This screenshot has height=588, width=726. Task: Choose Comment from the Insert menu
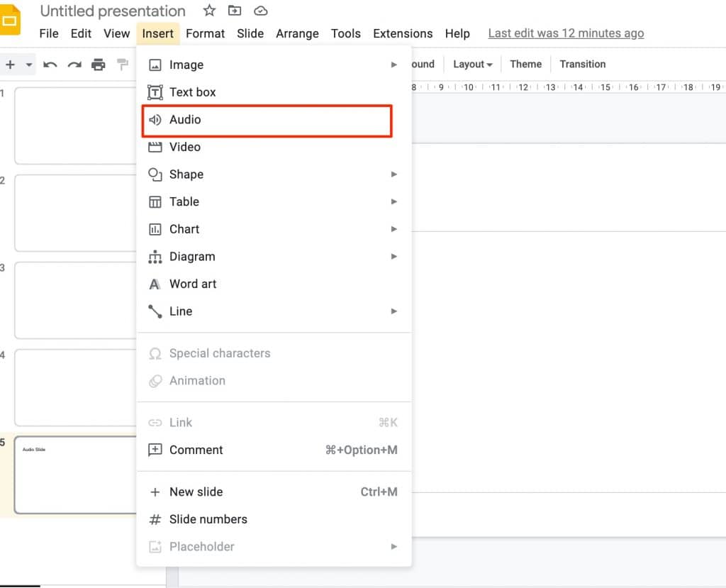274,450
